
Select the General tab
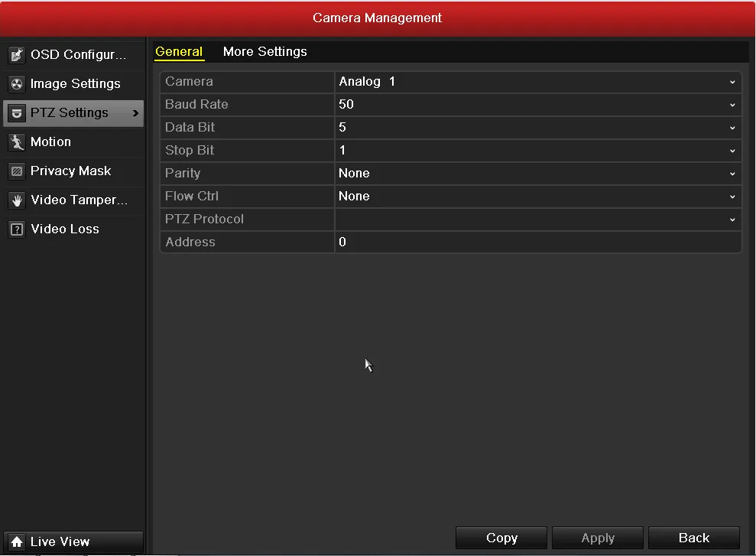pyautogui.click(x=179, y=52)
